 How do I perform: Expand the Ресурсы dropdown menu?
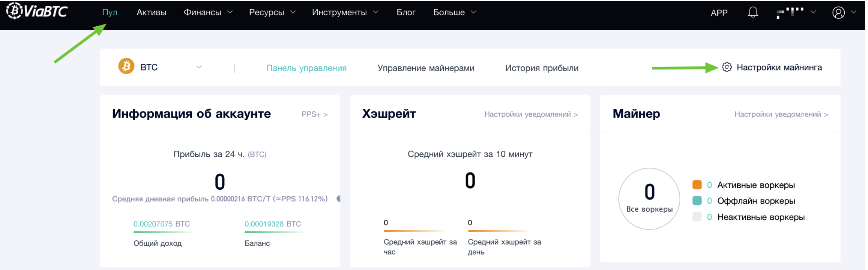[272, 12]
